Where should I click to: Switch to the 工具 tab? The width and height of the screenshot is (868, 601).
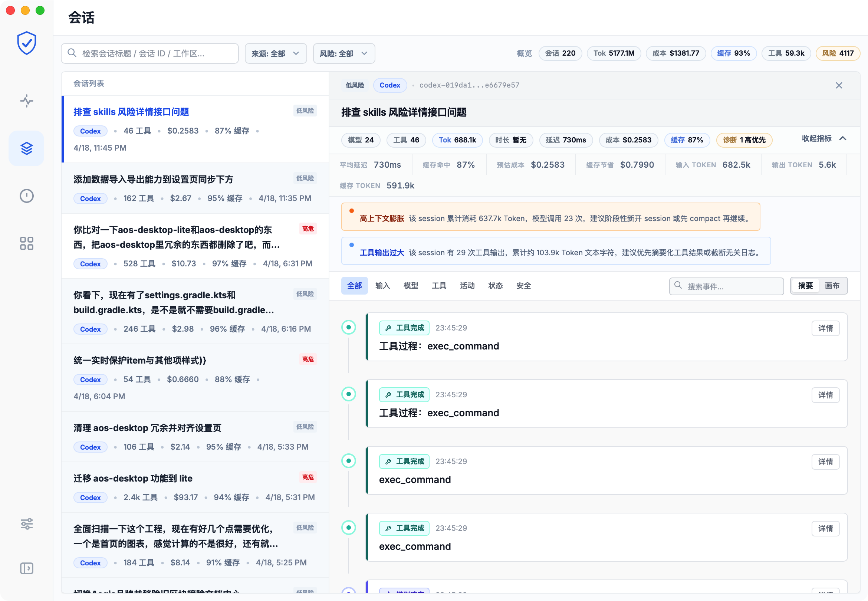[x=439, y=285]
